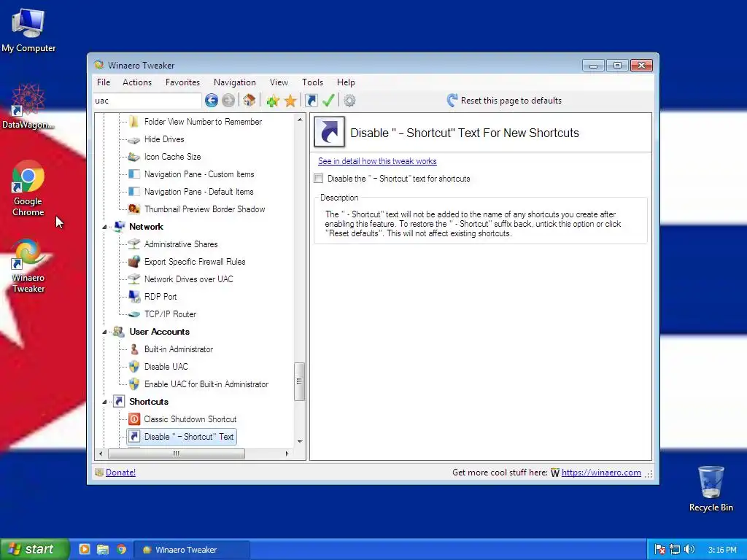The width and height of the screenshot is (747, 560).
Task: Click the search box containing uac
Action: pos(147,101)
